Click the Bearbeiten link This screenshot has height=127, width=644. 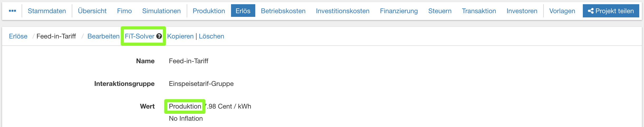pyautogui.click(x=103, y=36)
